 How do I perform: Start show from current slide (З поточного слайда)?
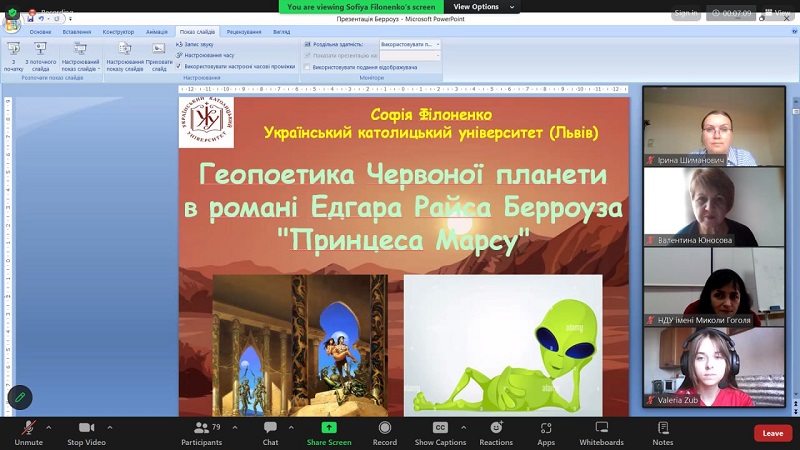point(41,56)
